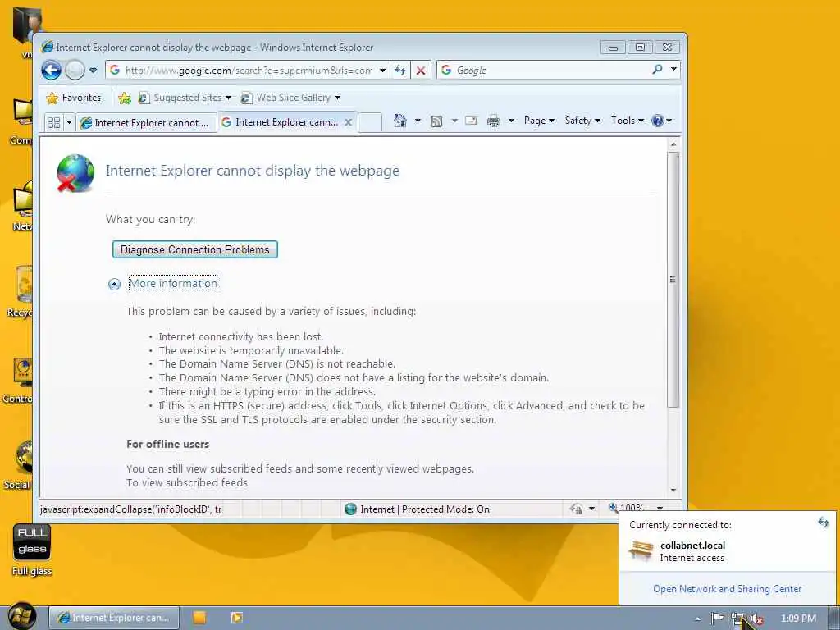Select the Recycle Bin desktop icon
Image resolution: width=840 pixels, height=630 pixels.
21,292
